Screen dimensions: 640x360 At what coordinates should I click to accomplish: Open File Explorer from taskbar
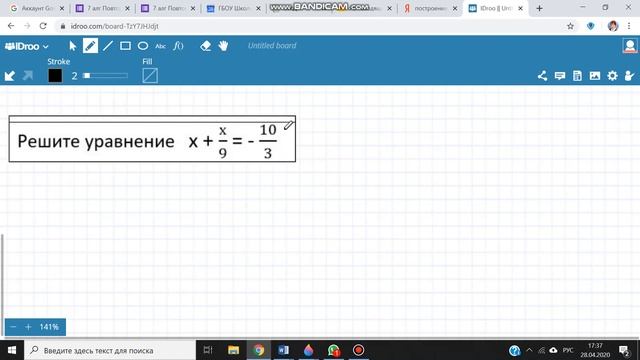point(233,350)
